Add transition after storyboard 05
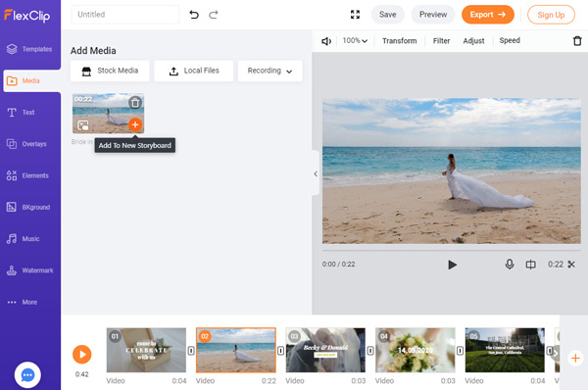 pyautogui.click(x=550, y=351)
